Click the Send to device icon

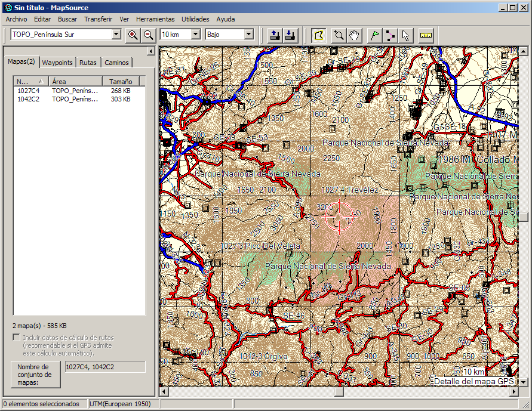[x=275, y=35]
